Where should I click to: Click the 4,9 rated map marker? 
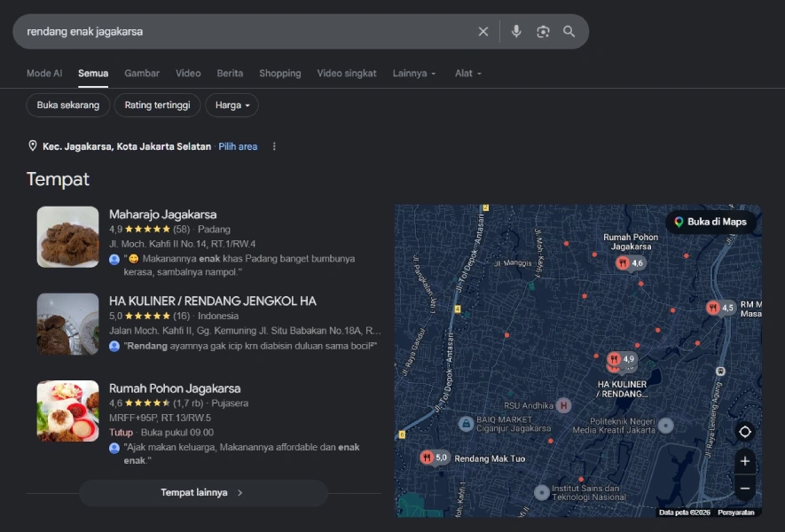621,359
